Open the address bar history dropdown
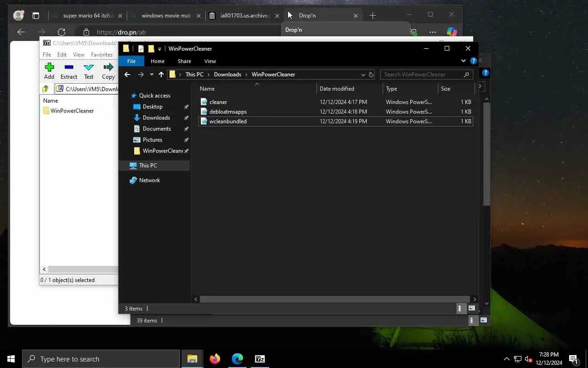588x368 pixels. pyautogui.click(x=363, y=75)
